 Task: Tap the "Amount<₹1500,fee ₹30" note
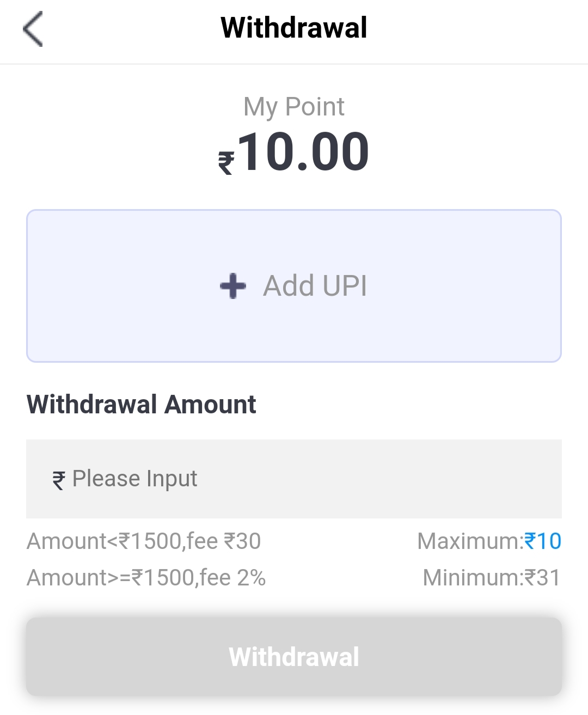click(144, 541)
